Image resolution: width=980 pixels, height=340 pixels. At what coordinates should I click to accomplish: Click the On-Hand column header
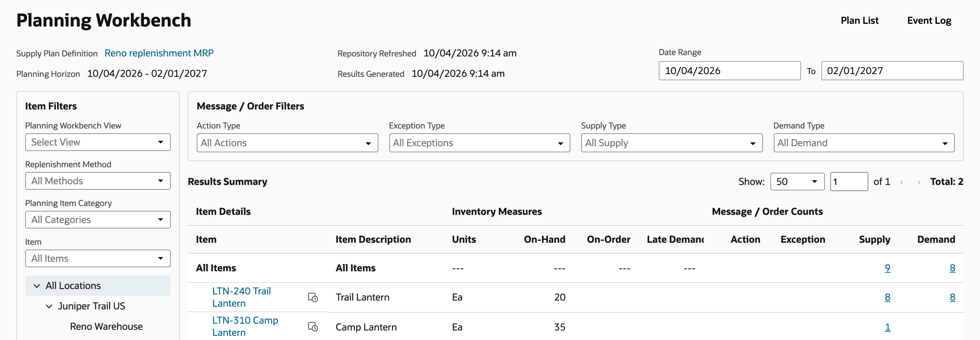(544, 240)
